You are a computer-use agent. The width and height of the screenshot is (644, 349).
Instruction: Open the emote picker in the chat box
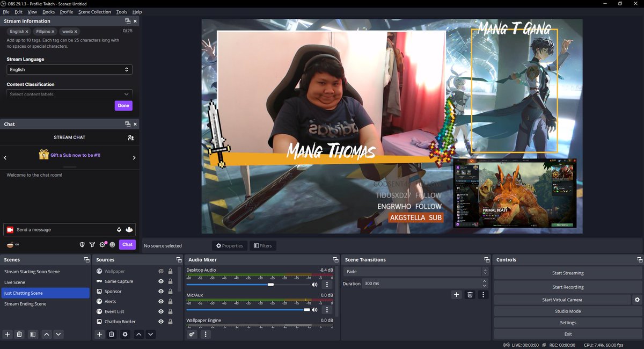(129, 229)
